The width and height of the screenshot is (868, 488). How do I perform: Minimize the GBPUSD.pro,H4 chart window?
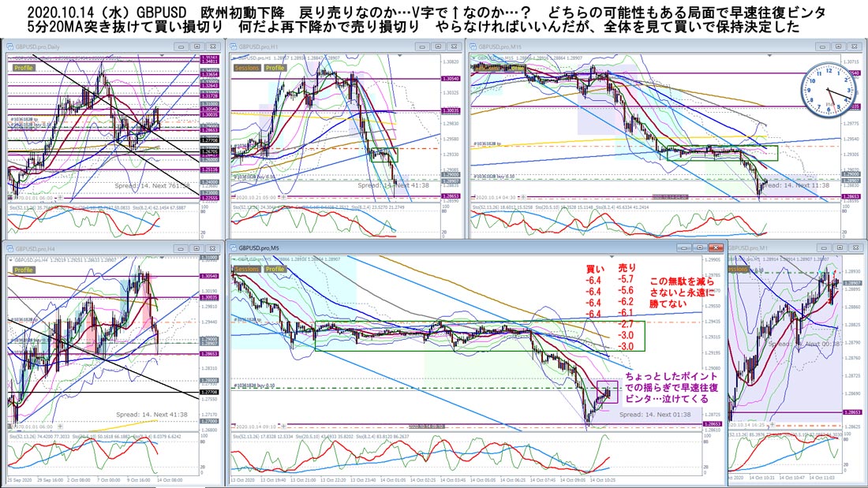181,249
